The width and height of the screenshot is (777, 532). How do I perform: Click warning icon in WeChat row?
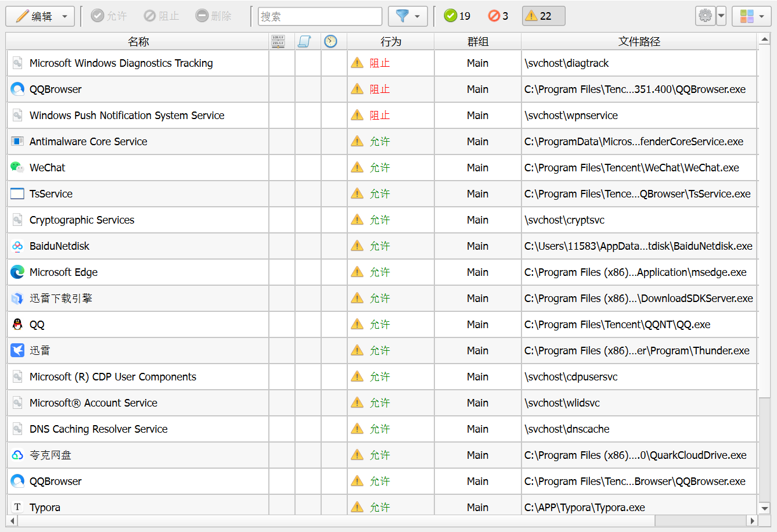coord(357,167)
